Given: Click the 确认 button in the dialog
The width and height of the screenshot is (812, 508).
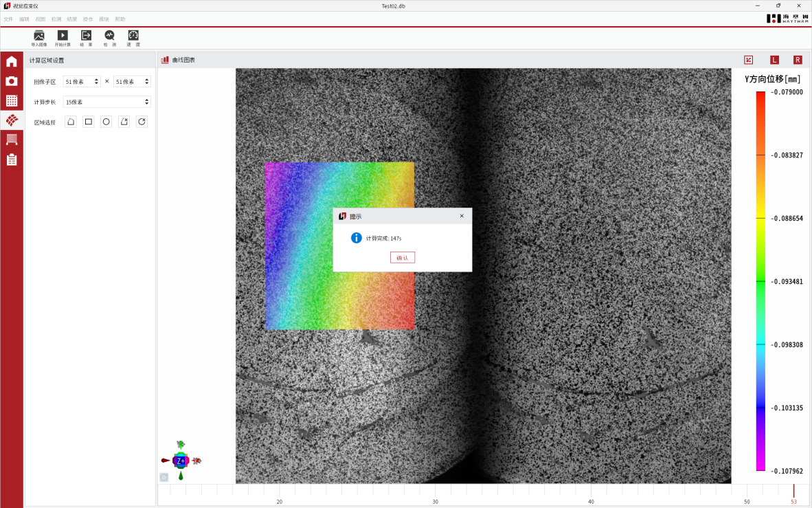Looking at the screenshot, I should [403, 258].
